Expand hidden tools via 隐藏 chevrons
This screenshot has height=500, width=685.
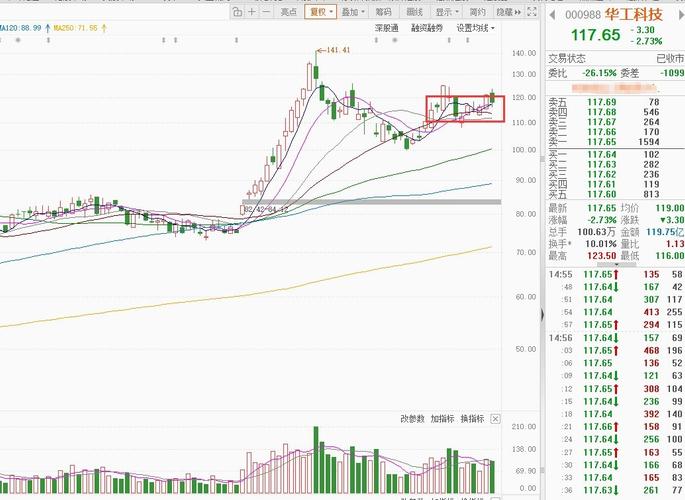[509, 12]
